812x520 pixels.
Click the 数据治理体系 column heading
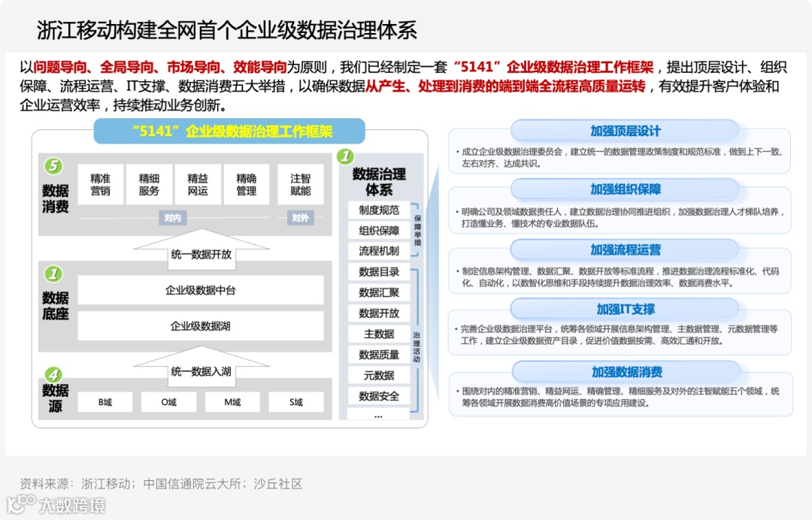pyautogui.click(x=379, y=182)
